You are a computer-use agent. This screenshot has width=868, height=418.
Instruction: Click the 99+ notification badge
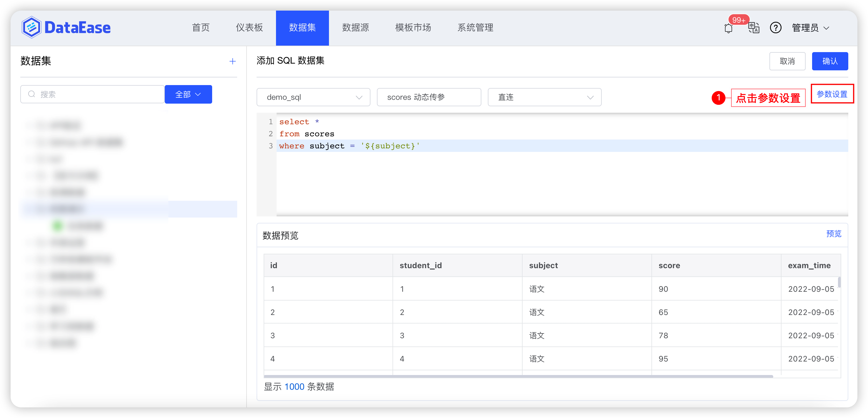[x=738, y=20]
